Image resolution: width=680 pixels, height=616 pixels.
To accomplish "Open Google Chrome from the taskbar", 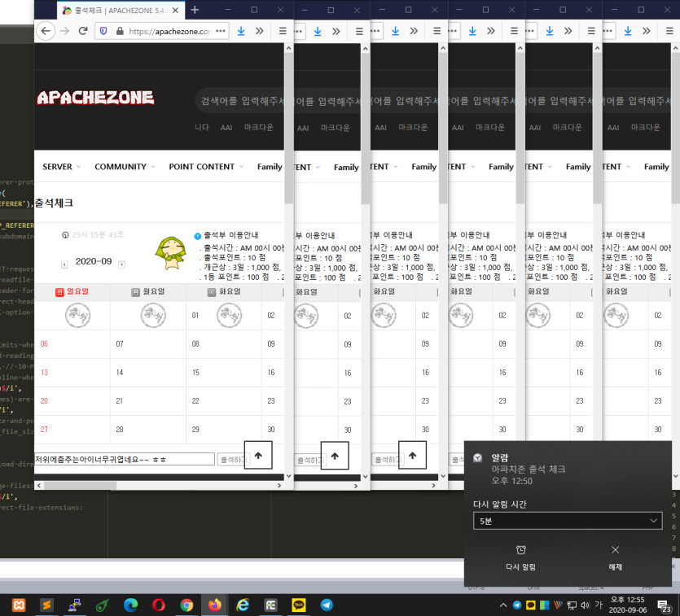I will pyautogui.click(x=186, y=605).
